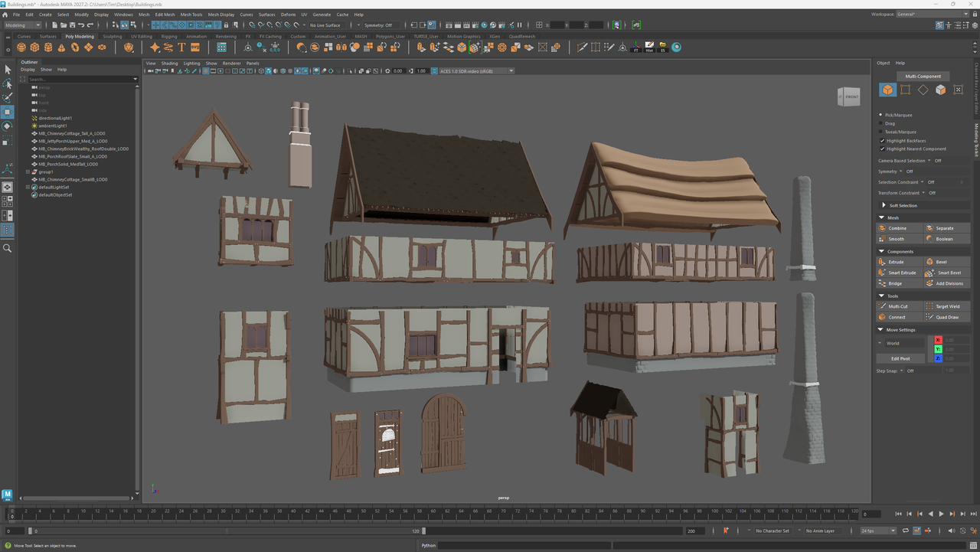Activate the Rotate tool in toolbox
Image resolution: width=980 pixels, height=552 pixels.
pyautogui.click(x=8, y=126)
